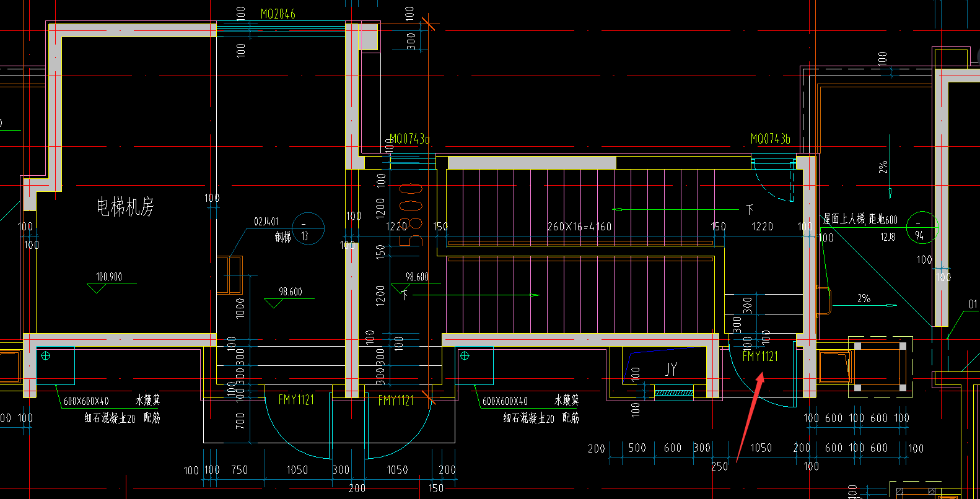Click the detail bubble numbered 13
Image resolution: width=980 pixels, height=499 pixels.
[308, 228]
